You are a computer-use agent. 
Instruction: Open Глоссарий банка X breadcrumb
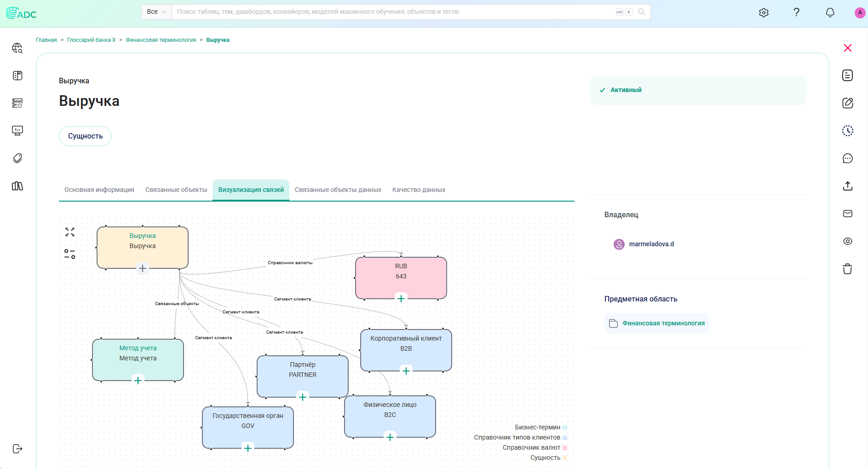pos(92,40)
